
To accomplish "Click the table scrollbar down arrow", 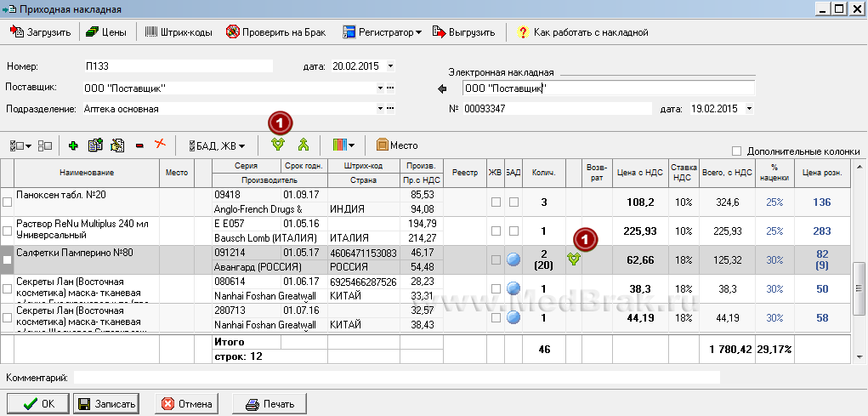I will pos(859,357).
